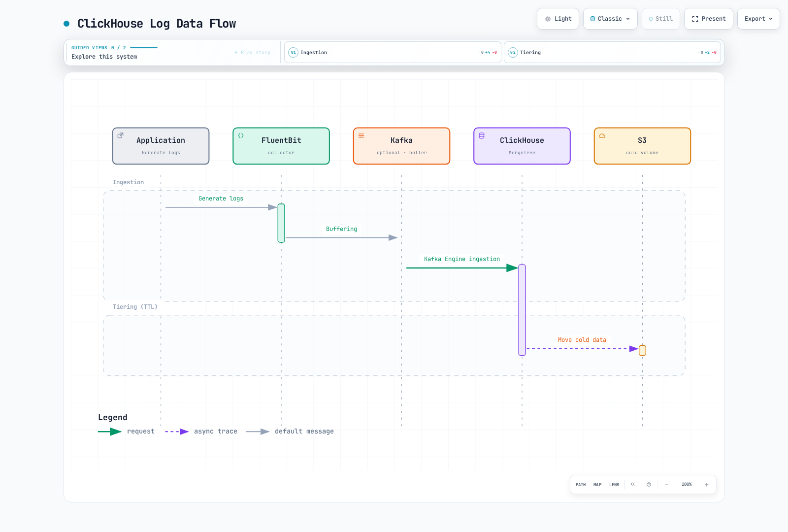Toggle the Still motion option

click(660, 19)
